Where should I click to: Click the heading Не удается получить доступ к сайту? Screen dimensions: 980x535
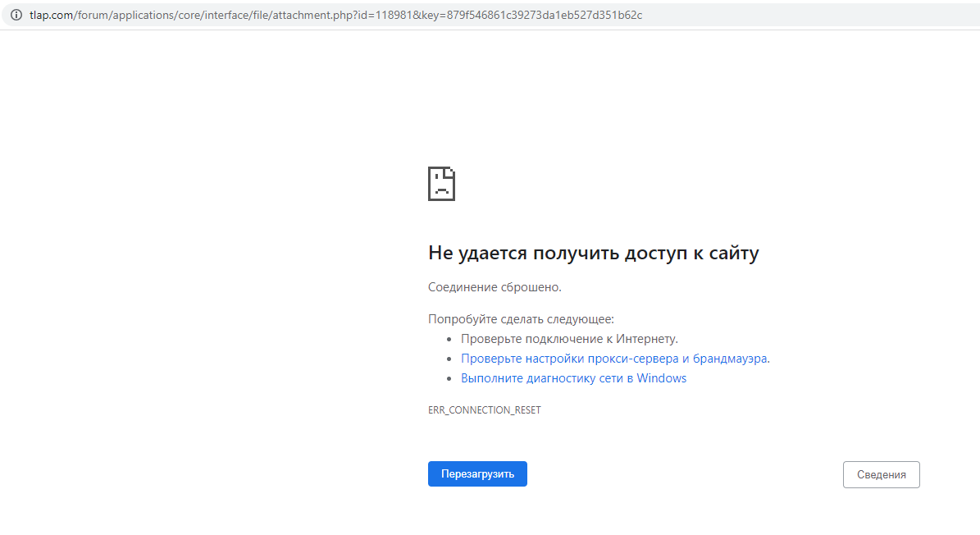[593, 253]
